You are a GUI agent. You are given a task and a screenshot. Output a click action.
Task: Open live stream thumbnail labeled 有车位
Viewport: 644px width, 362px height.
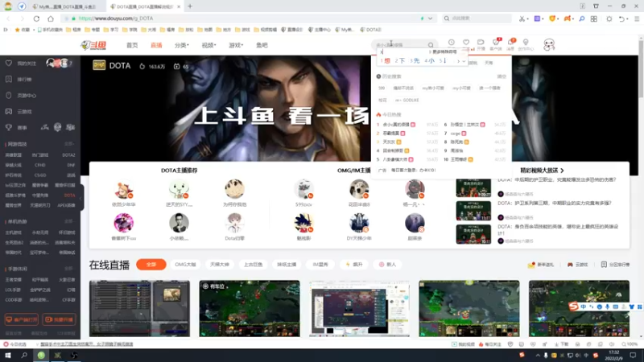(250, 309)
